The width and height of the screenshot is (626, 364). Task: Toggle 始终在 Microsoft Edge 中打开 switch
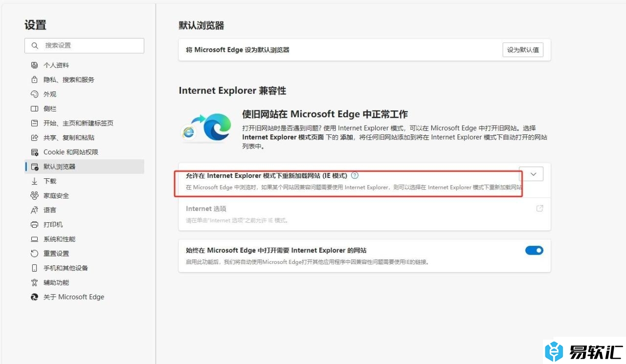(534, 250)
